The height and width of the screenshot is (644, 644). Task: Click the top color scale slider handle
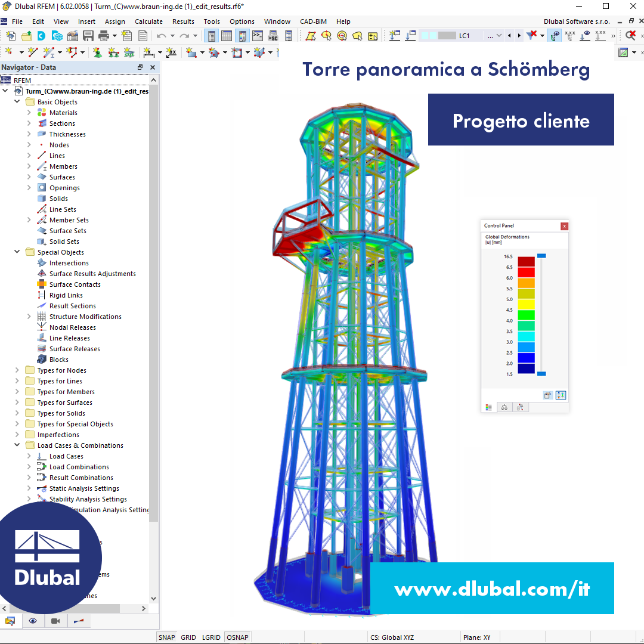[541, 256]
